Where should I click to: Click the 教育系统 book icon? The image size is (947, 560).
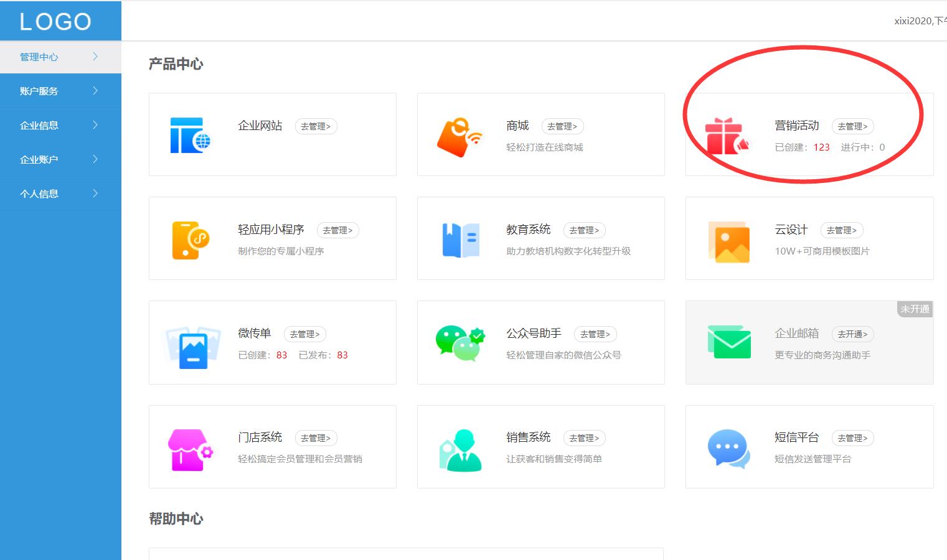coord(459,240)
